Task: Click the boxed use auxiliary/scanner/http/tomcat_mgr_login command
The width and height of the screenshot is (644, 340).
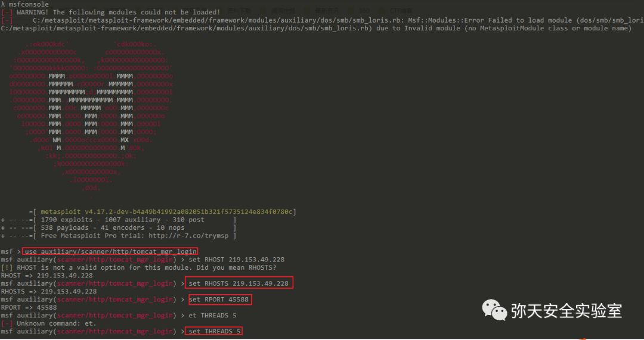Action: coord(110,251)
